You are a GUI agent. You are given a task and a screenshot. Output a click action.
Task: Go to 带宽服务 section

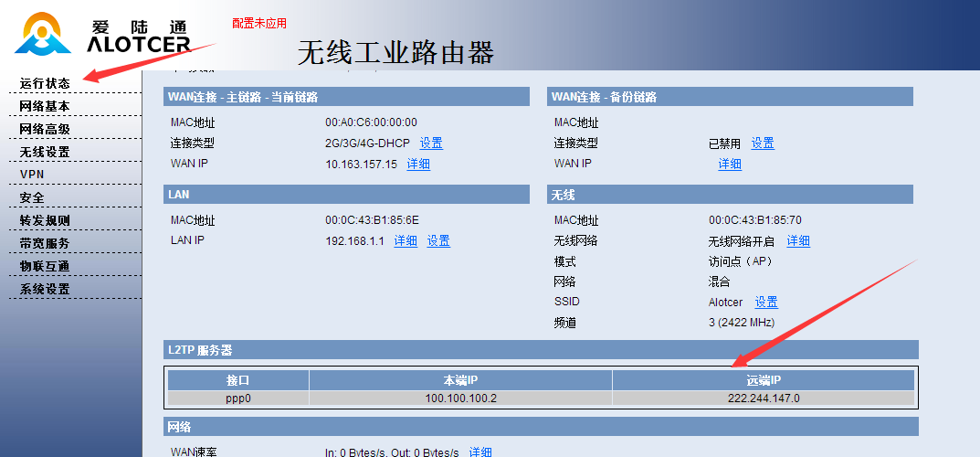(45, 243)
